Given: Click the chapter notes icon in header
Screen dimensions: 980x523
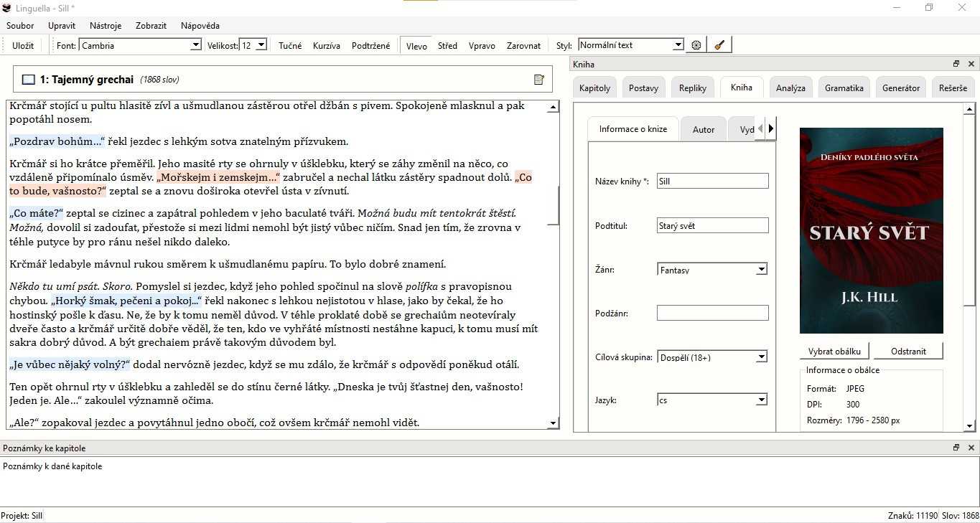Looking at the screenshot, I should [538, 80].
